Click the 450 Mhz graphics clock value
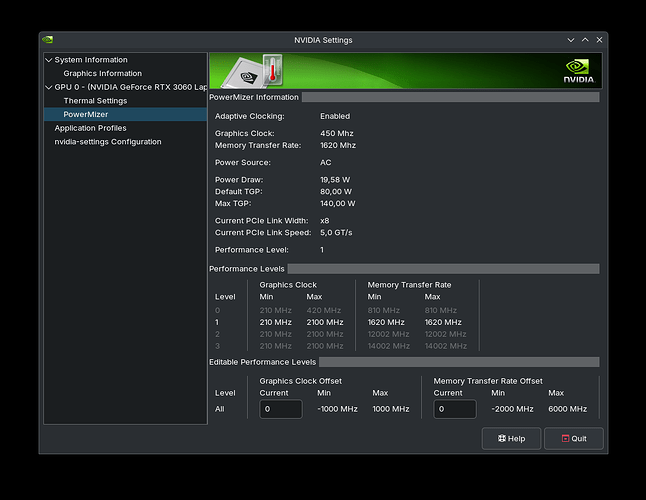The image size is (646, 500). (337, 133)
